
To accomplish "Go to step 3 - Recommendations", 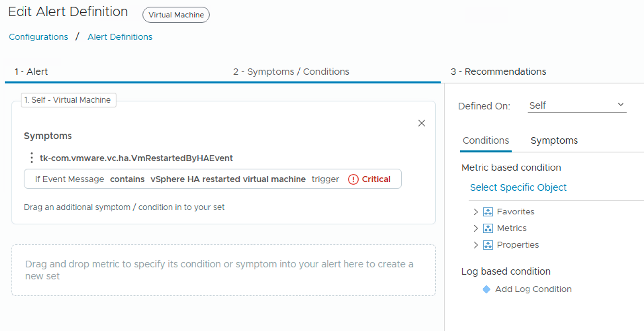I will (498, 72).
